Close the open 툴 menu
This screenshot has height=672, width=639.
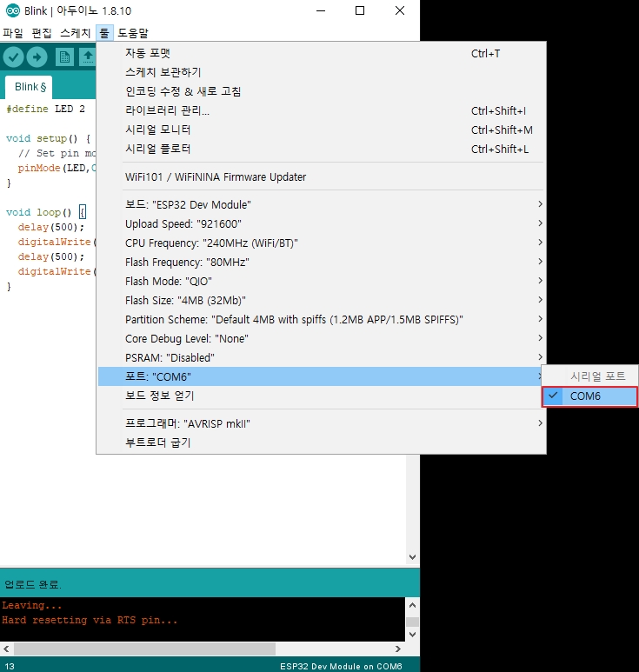pyautogui.click(x=104, y=33)
